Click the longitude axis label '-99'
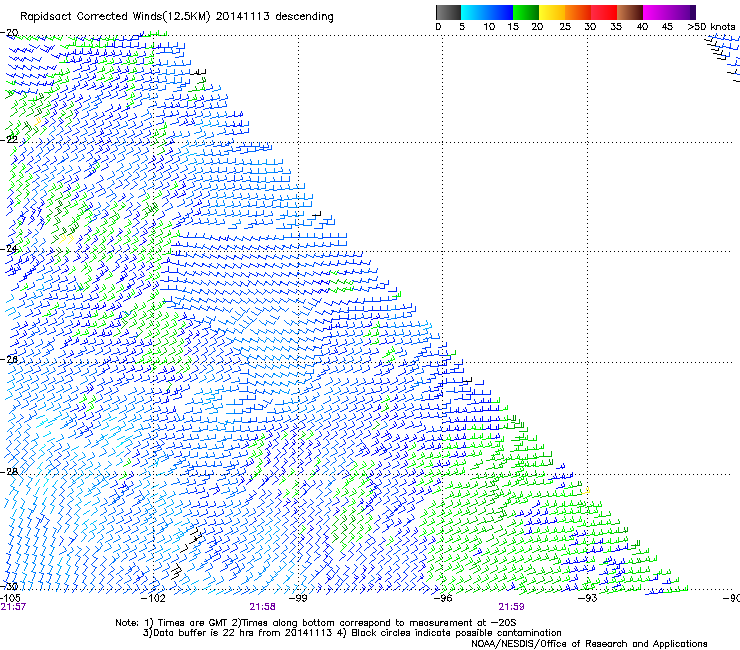Screen dimensions: 740x650 (298, 598)
